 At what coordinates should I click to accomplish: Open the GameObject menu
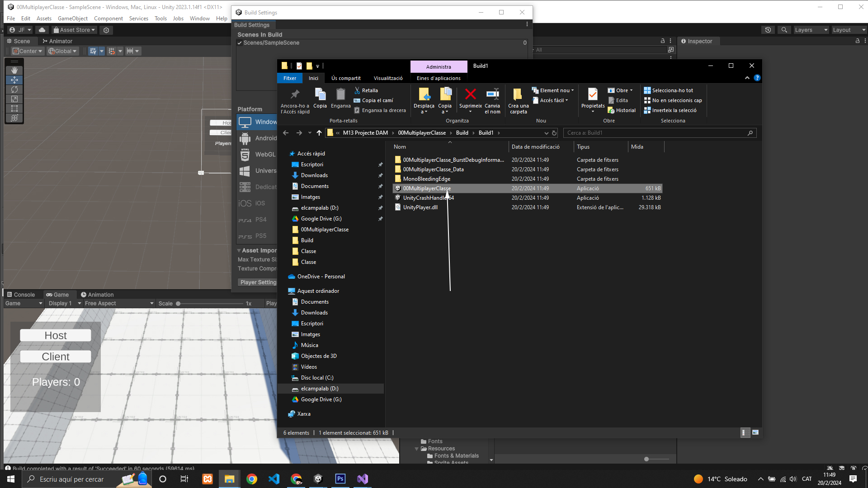tap(72, 19)
